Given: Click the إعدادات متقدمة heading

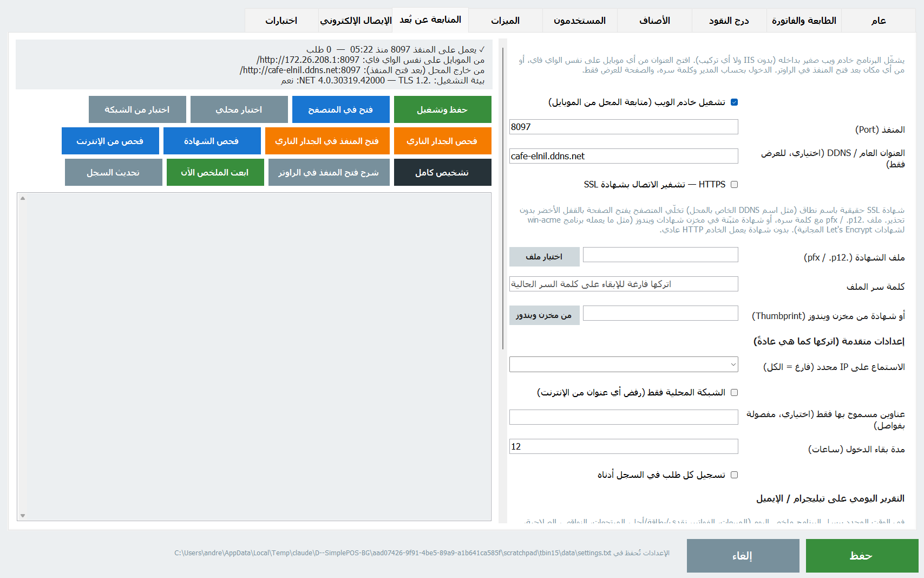Looking at the screenshot, I should [x=829, y=341].
